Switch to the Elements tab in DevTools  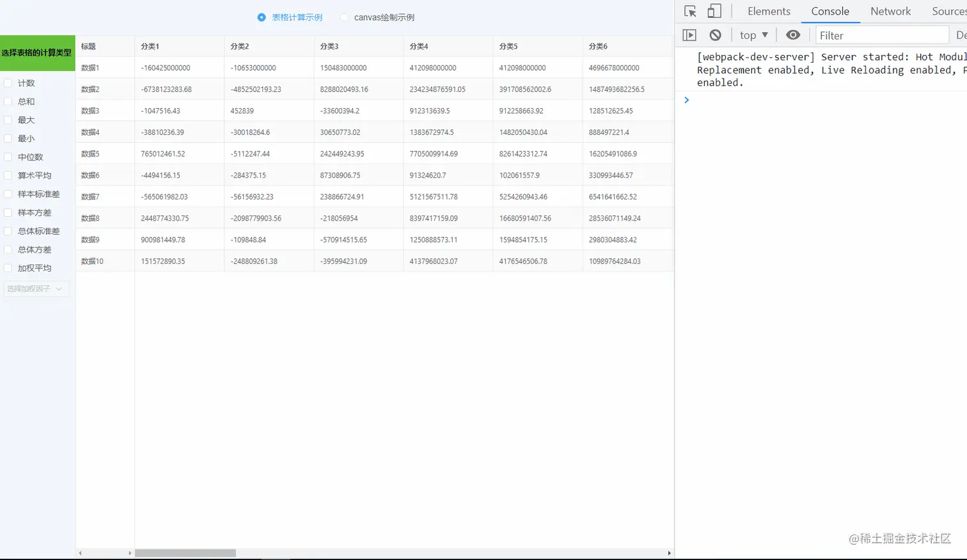[x=769, y=12]
